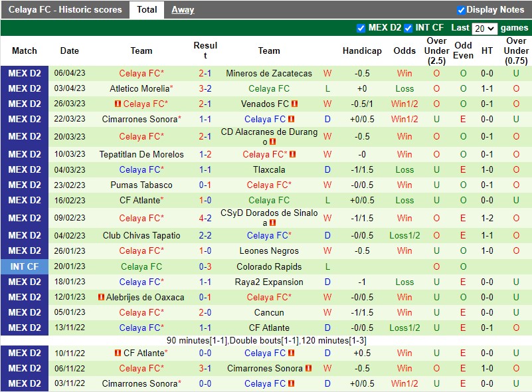Click the red card icon after Celaya FC on 10/11/22
The height and width of the screenshot is (392, 532).
[291, 353]
